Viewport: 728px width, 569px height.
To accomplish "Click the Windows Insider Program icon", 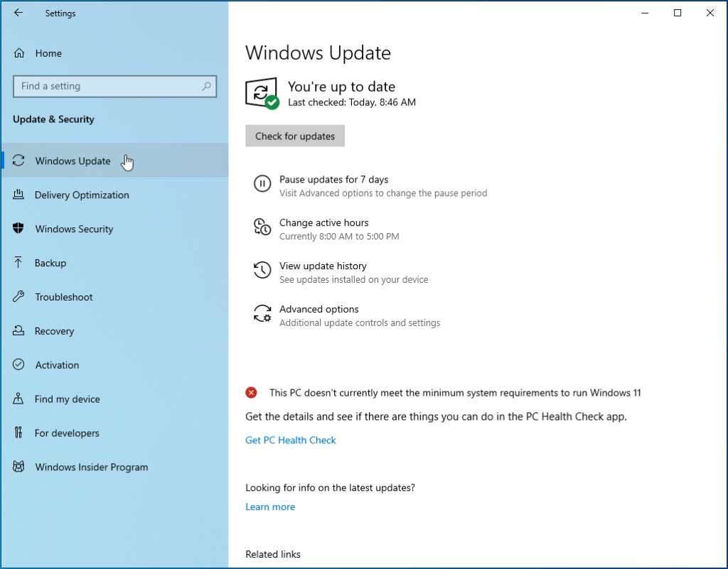I will click(x=18, y=467).
